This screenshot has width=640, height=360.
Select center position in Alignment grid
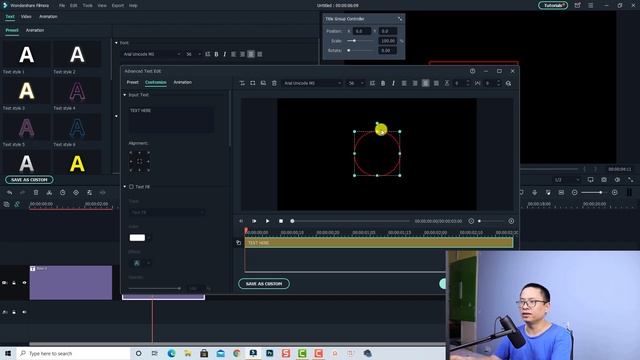[x=140, y=161]
